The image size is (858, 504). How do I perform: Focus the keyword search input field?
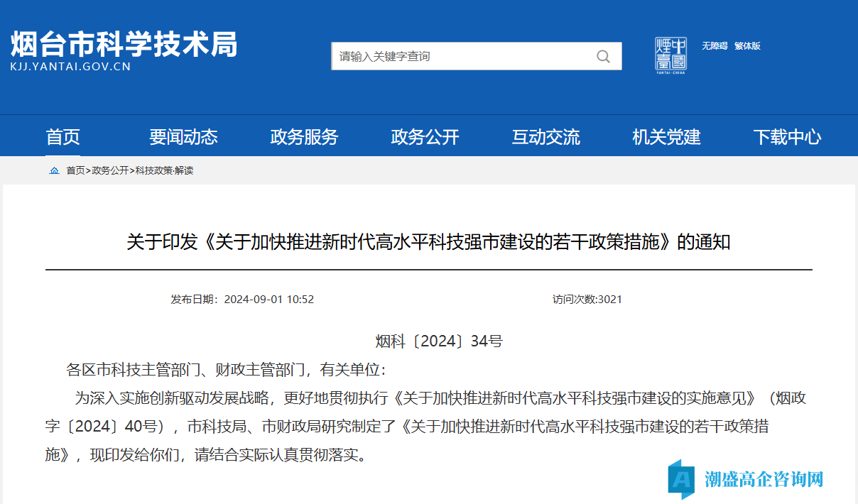[x=462, y=57]
